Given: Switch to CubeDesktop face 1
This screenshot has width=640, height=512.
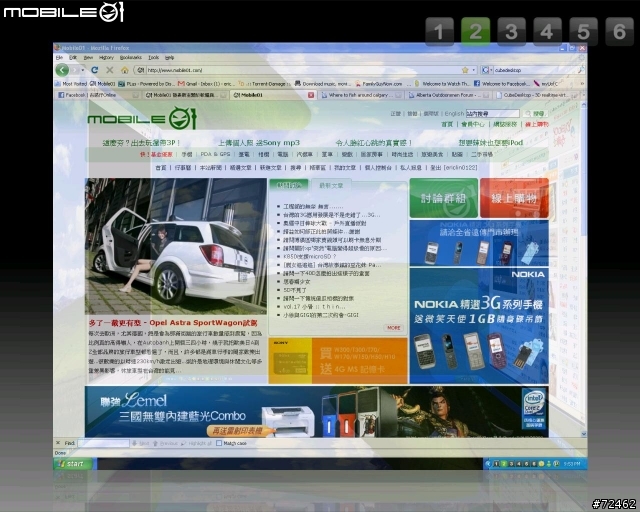Looking at the screenshot, I should point(439,31).
